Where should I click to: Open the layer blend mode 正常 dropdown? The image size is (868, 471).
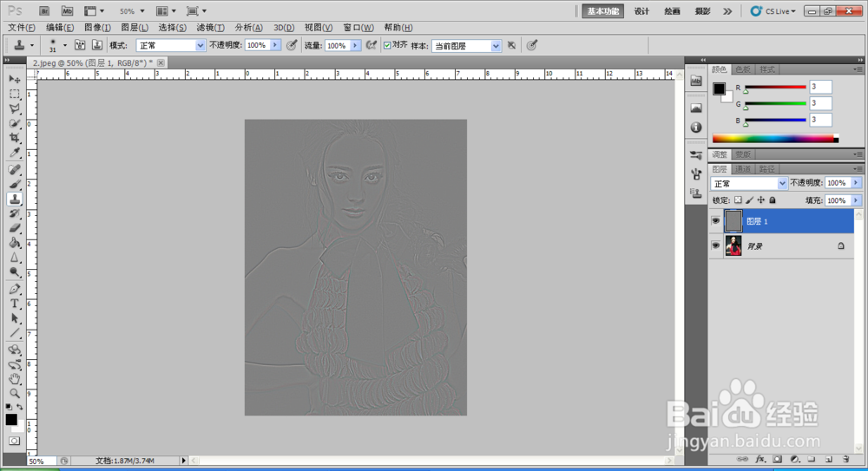click(x=748, y=183)
